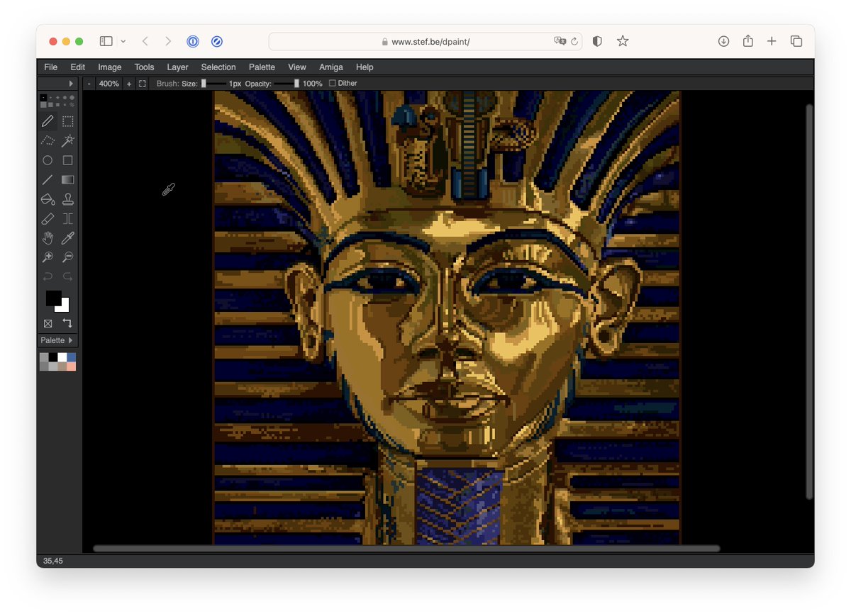Click the blue compass extension icon
The width and height of the screenshot is (851, 616).
(x=217, y=41)
